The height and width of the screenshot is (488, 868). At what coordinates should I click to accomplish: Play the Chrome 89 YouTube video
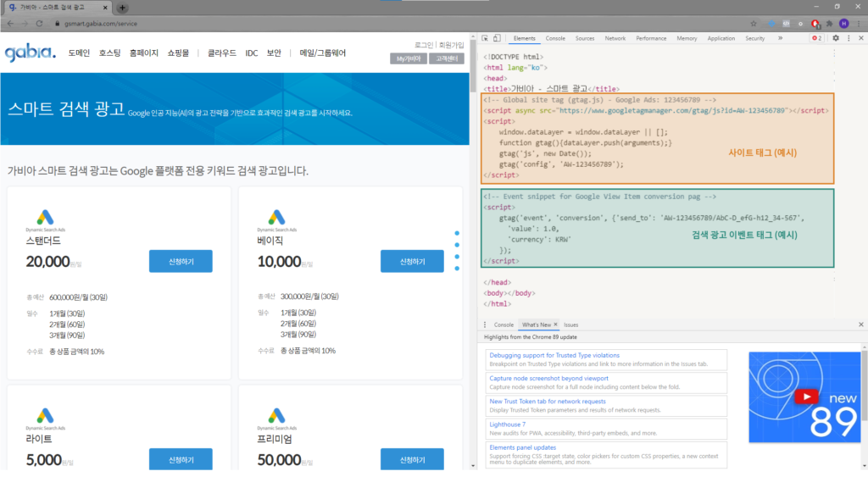(x=806, y=396)
